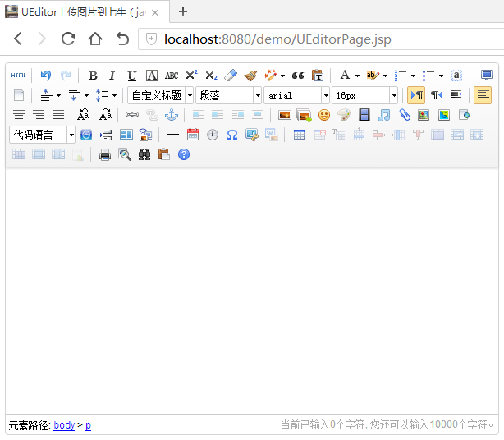Reload the browser page
504x440 pixels.
coord(68,39)
